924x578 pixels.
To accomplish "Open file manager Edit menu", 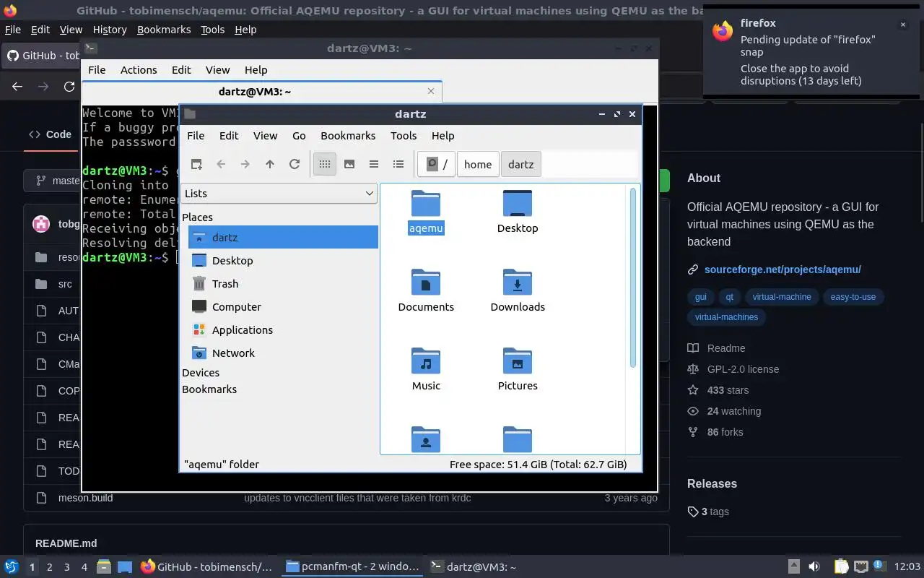I will (229, 135).
